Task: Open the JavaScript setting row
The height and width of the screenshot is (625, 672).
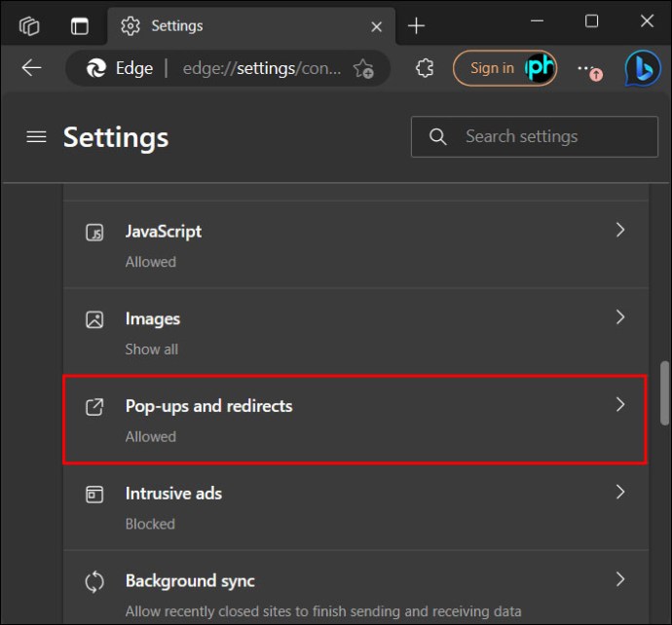Action: [355, 245]
